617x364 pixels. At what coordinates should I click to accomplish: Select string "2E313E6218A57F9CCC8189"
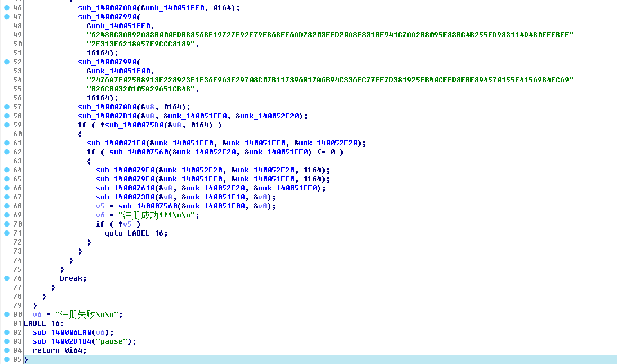pyautogui.click(x=141, y=44)
